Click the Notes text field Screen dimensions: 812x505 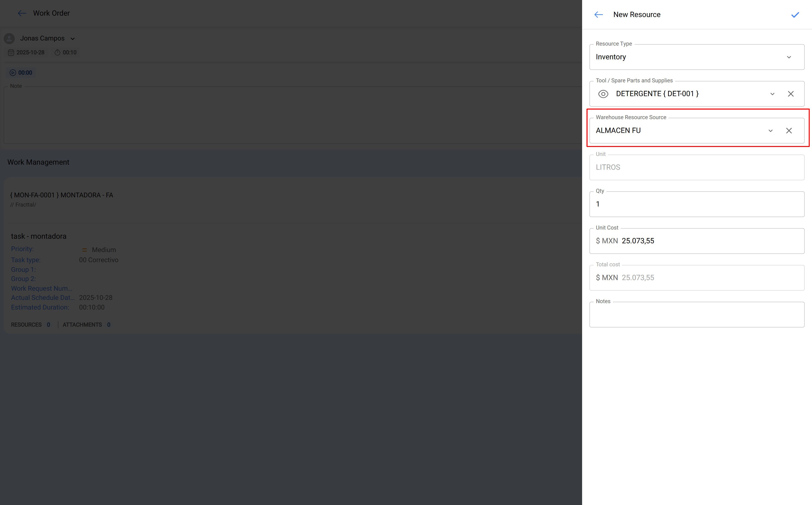tap(697, 315)
